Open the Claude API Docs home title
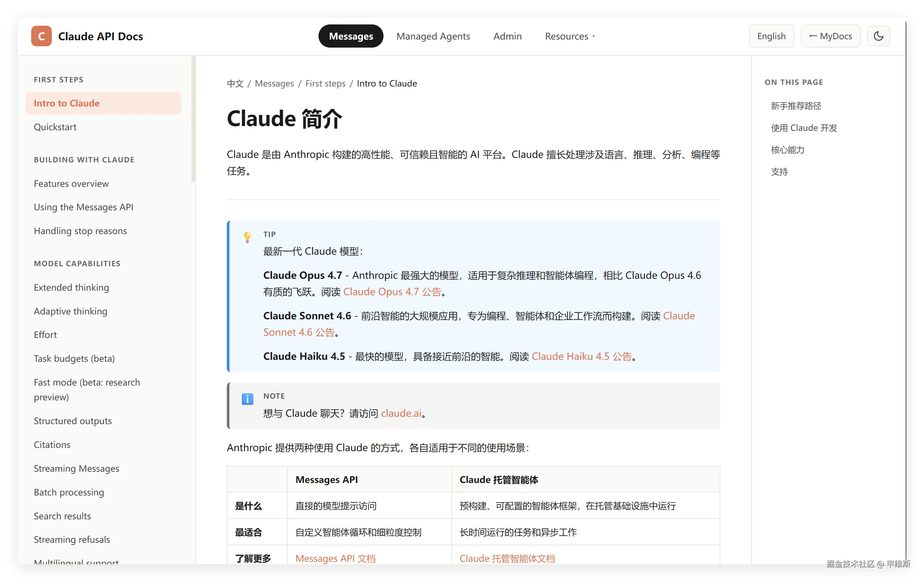 click(100, 36)
